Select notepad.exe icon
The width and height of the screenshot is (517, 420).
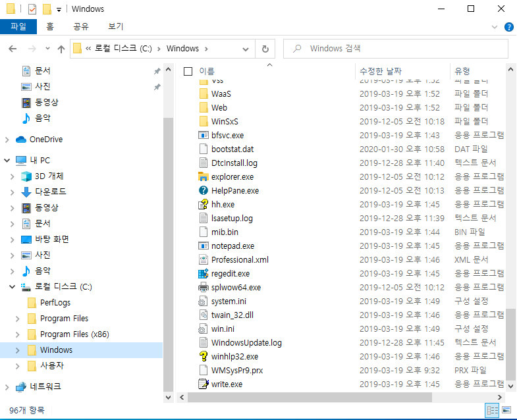coord(204,246)
